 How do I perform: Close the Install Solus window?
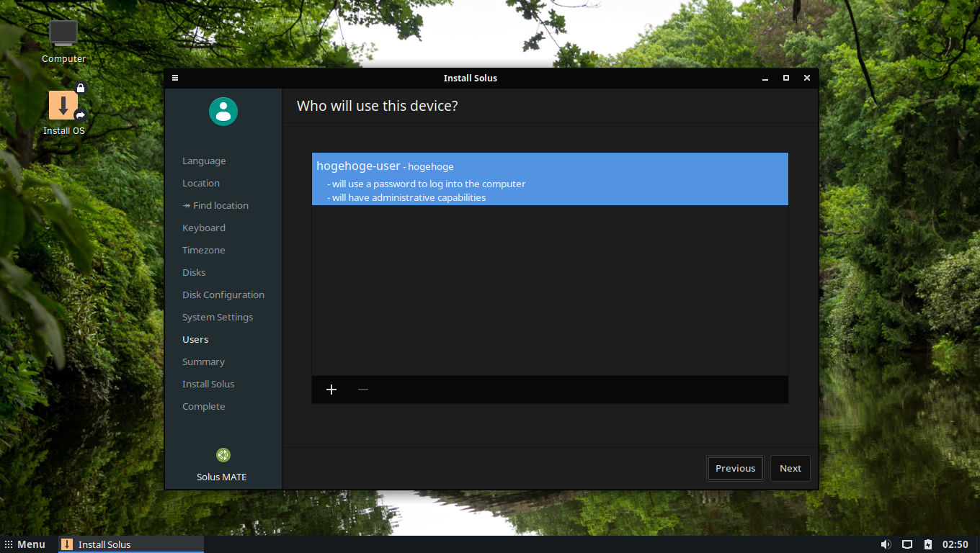tap(807, 78)
